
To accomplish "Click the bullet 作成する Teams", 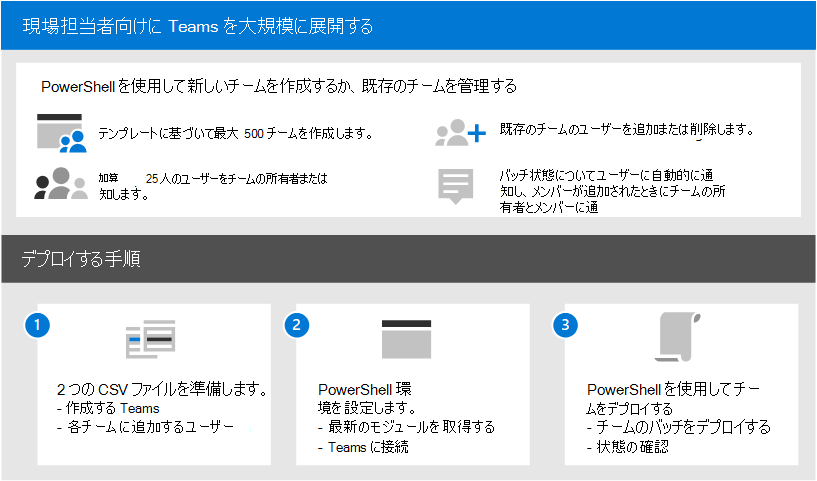I will coord(108,409).
